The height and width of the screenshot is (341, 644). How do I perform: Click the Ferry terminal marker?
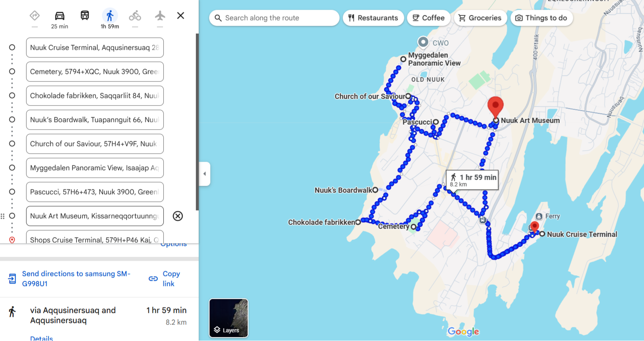(539, 217)
